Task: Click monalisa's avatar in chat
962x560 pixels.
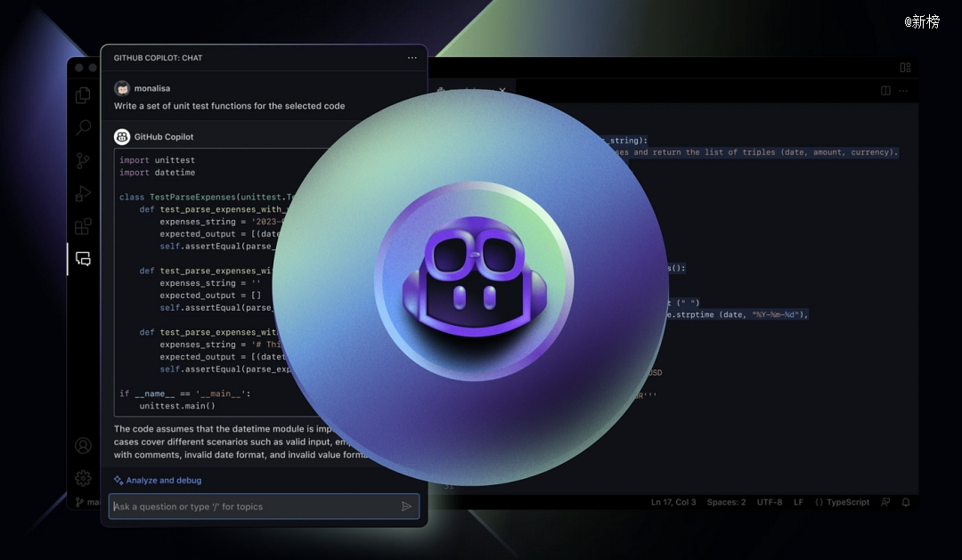Action: coord(122,88)
